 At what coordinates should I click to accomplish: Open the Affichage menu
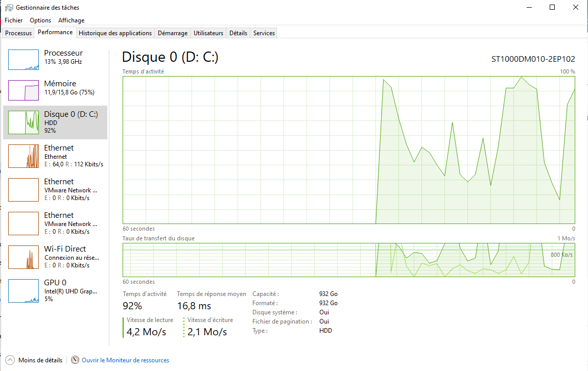coord(71,20)
